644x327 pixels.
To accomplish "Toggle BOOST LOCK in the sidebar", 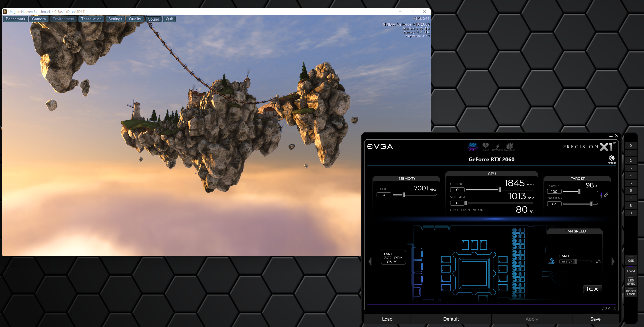I will (631, 292).
